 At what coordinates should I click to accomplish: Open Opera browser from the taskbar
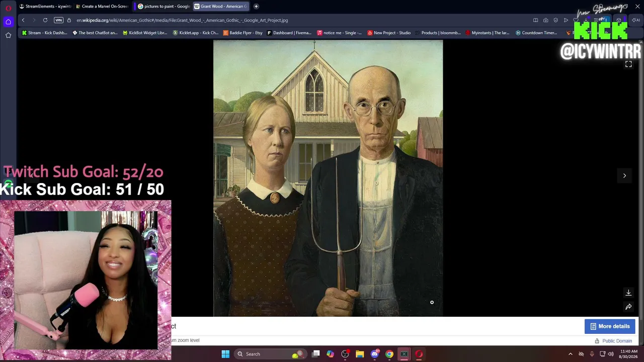click(x=419, y=354)
